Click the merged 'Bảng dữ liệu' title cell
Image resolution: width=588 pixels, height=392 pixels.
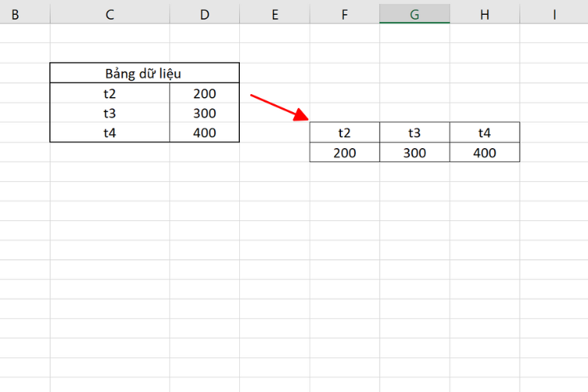tap(144, 73)
